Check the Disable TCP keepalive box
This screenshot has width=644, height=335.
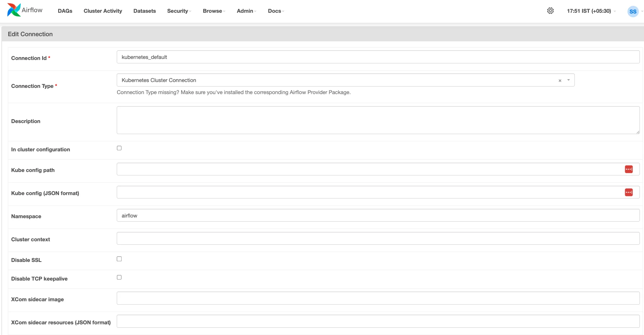tap(119, 277)
